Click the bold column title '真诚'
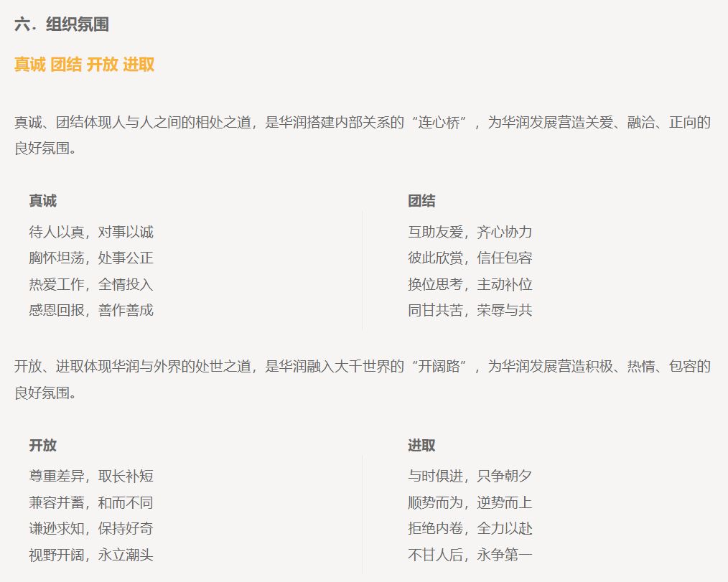The height and width of the screenshot is (582, 728). point(42,200)
